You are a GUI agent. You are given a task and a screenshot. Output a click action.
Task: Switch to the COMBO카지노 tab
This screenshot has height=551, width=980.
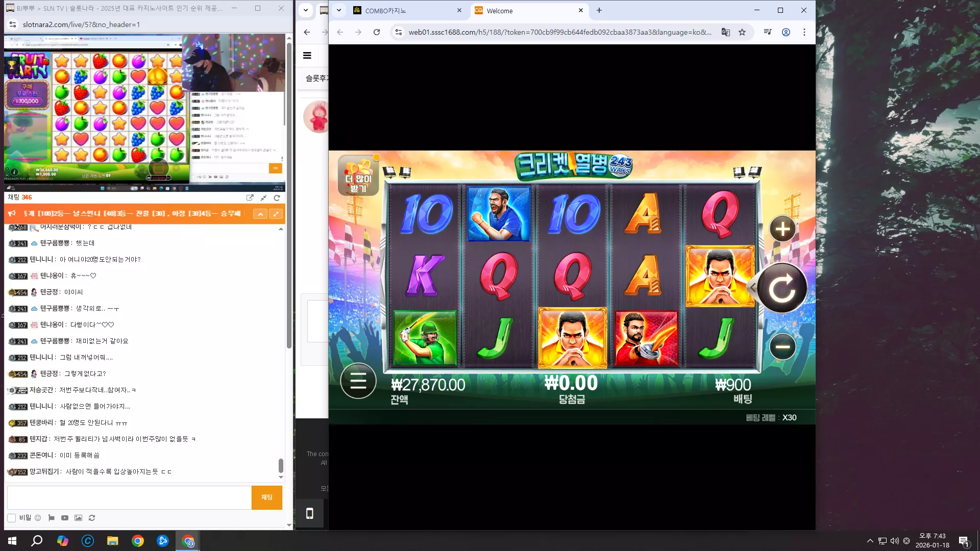click(x=407, y=11)
